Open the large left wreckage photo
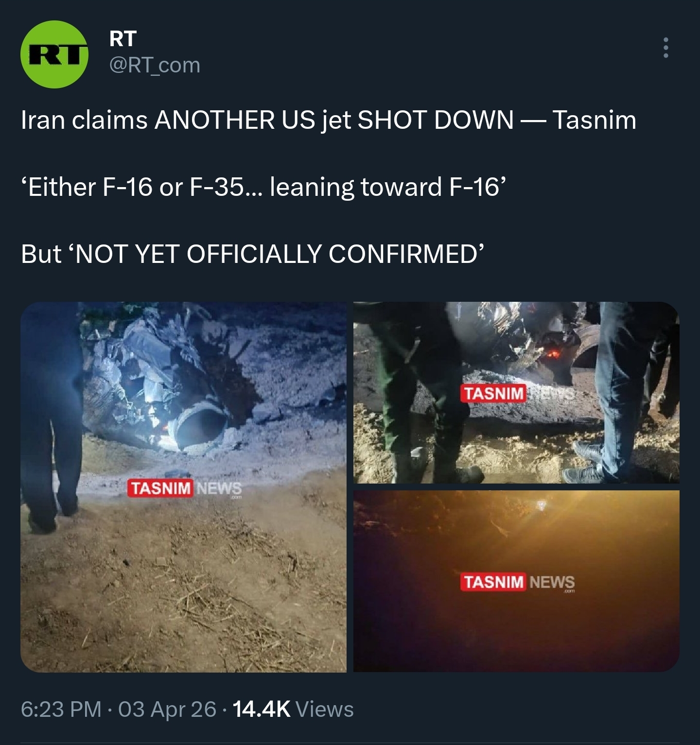 point(183,487)
